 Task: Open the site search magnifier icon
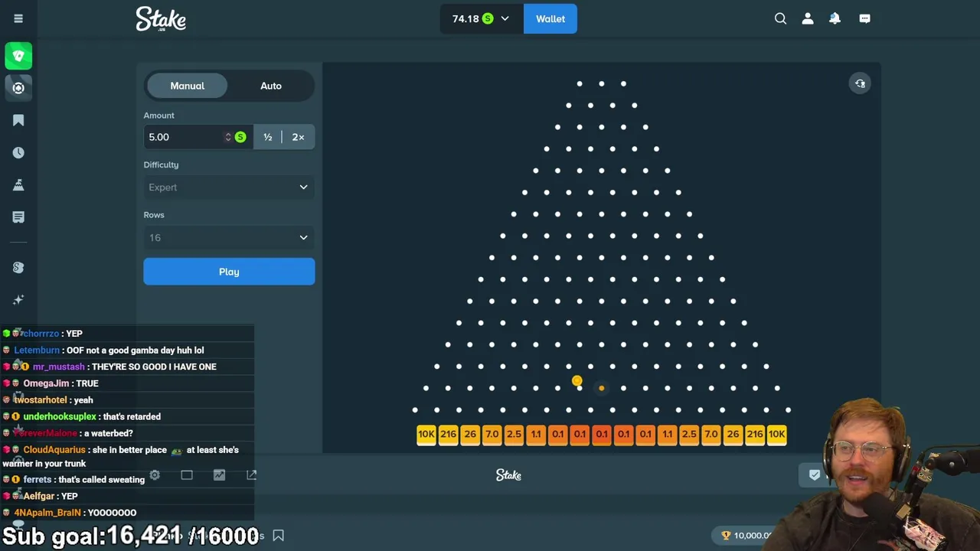pyautogui.click(x=780, y=18)
